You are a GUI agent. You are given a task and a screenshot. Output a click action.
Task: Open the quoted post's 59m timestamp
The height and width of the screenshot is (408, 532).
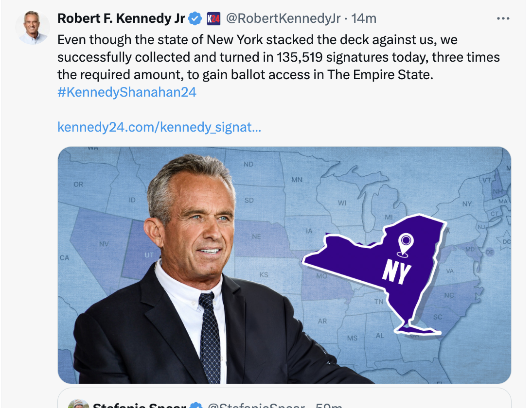(328, 405)
